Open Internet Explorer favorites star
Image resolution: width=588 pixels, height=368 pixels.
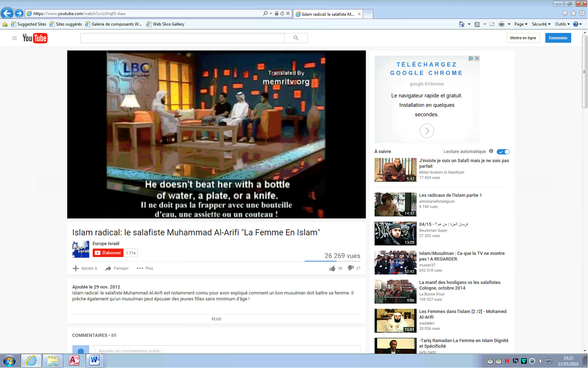(573, 13)
